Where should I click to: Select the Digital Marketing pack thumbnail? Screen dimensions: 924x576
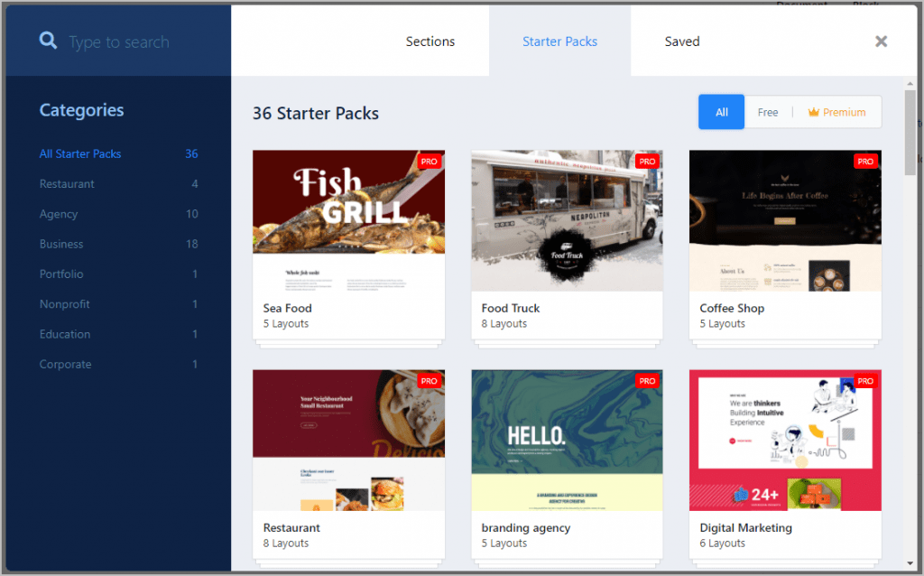pyautogui.click(x=785, y=440)
